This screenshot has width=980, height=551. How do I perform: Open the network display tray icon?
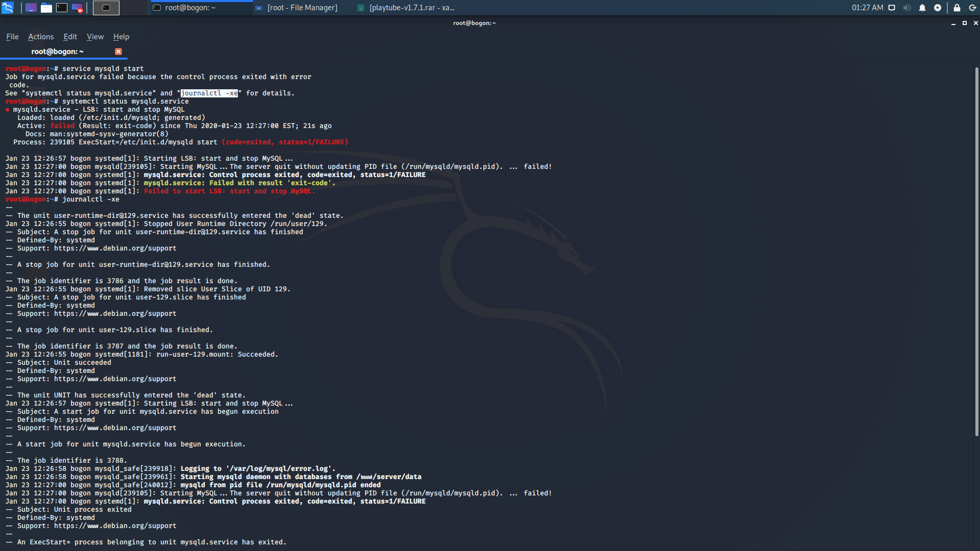click(892, 8)
